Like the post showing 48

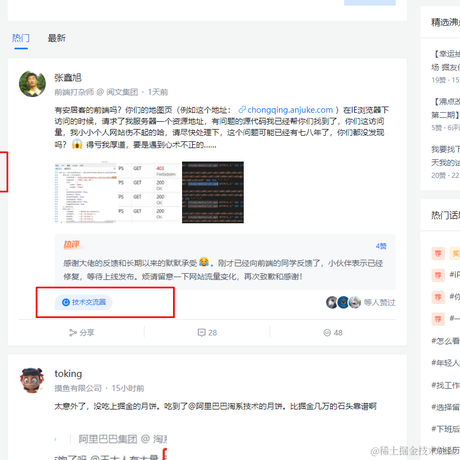click(333, 333)
